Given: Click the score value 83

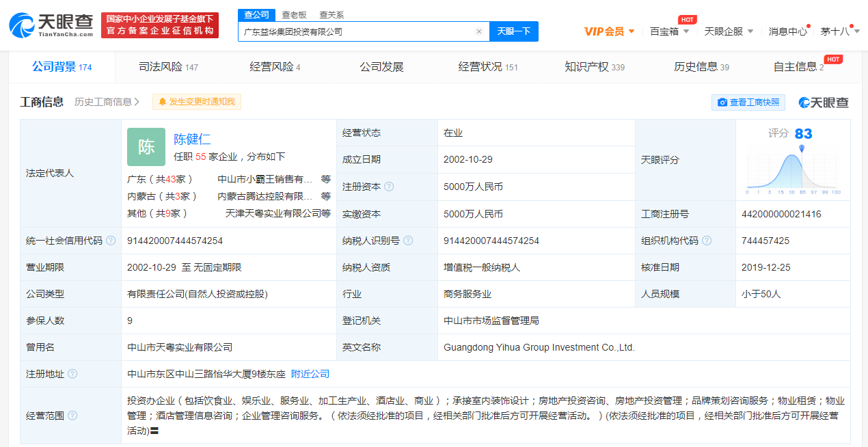Looking at the screenshot, I should point(803,133).
